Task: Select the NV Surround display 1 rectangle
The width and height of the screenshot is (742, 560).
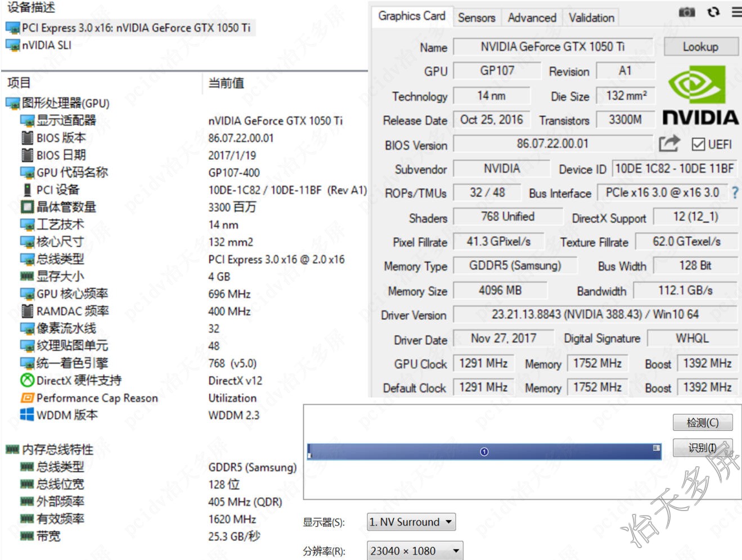Action: click(x=484, y=451)
